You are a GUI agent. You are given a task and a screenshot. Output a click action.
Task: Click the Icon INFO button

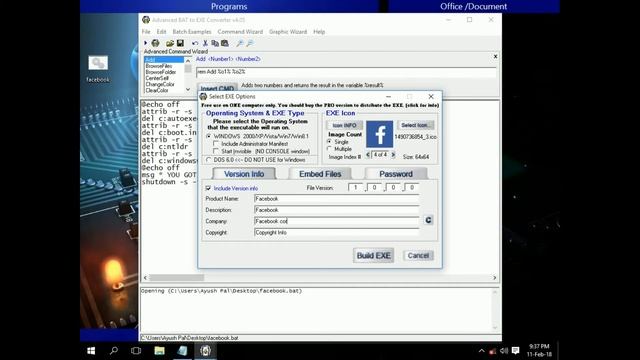344,125
